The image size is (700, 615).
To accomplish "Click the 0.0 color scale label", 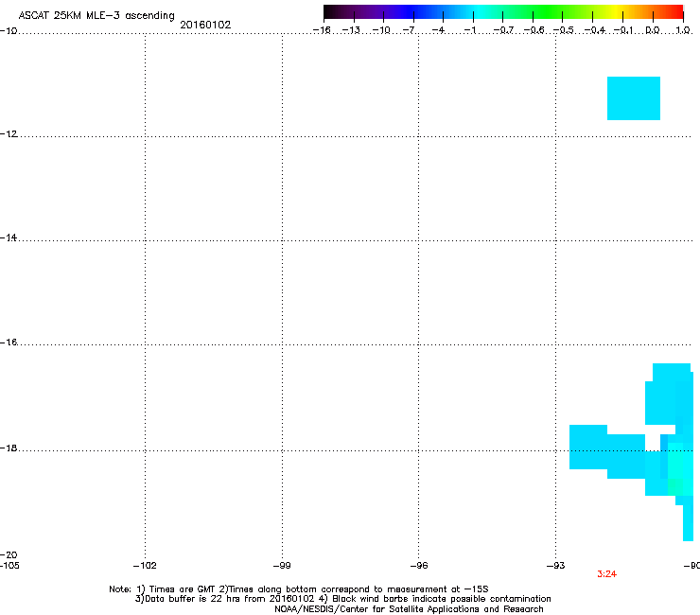I will (x=653, y=30).
